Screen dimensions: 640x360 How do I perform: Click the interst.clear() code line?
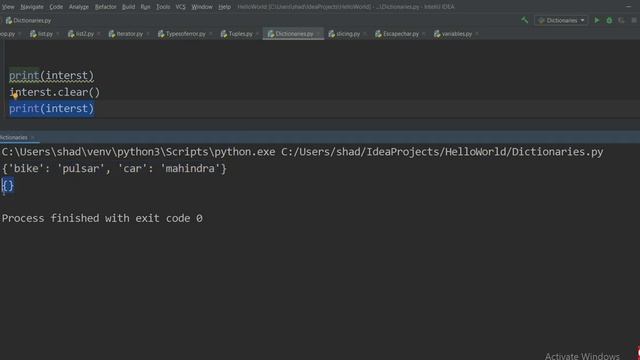54,92
